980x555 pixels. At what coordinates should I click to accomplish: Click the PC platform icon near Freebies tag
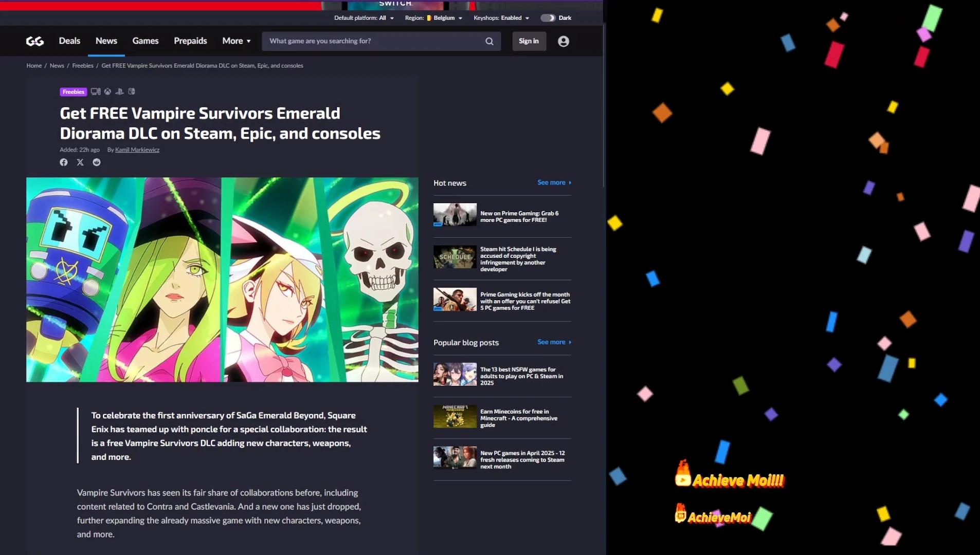coord(96,91)
